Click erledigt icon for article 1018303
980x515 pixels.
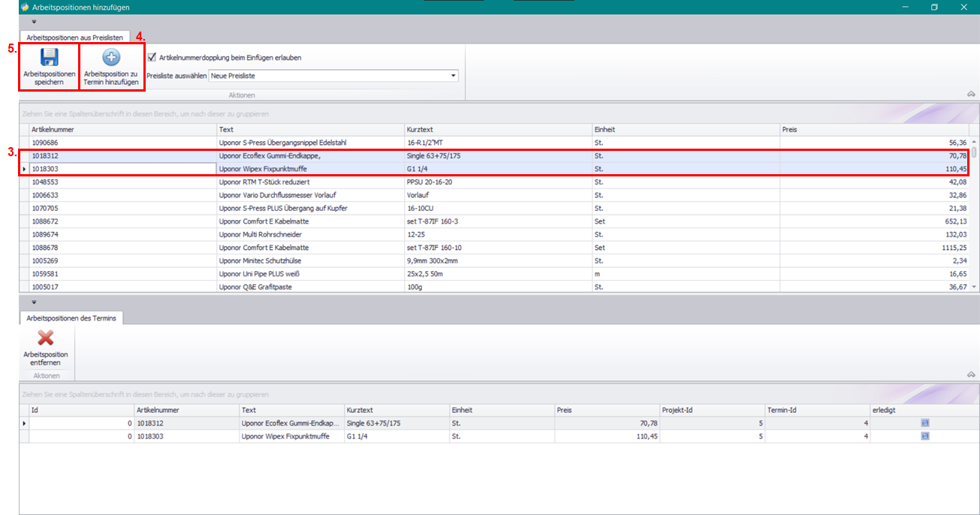point(924,436)
